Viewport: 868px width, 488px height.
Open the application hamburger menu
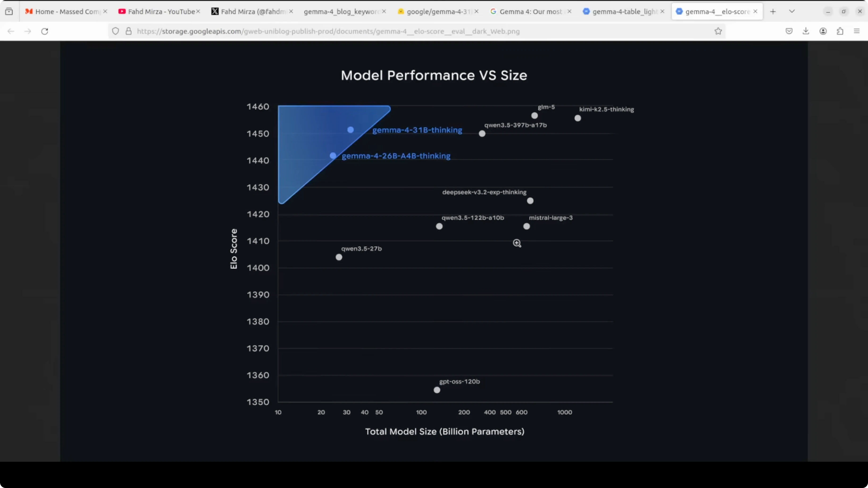point(857,31)
